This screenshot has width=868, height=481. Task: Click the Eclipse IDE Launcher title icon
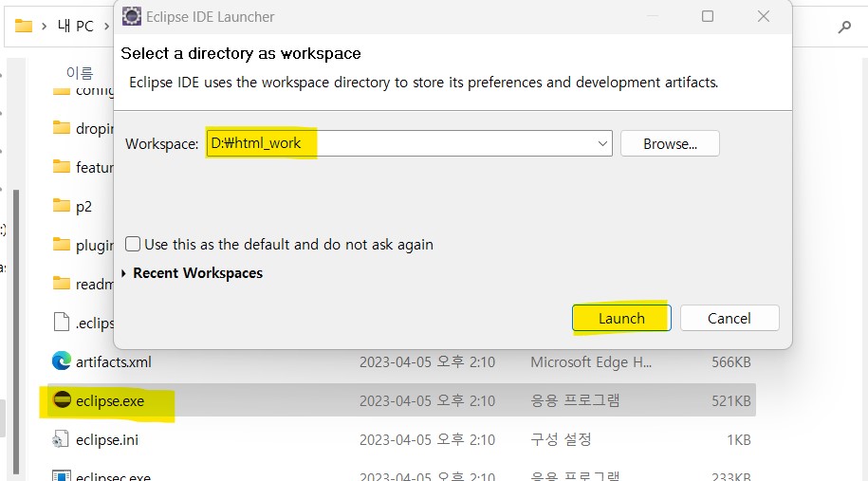(132, 17)
